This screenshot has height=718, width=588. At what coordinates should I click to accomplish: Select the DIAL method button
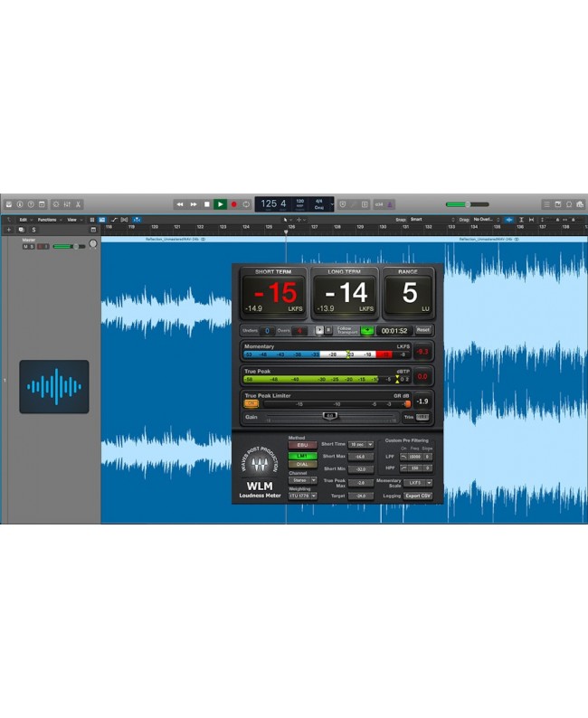pos(302,464)
